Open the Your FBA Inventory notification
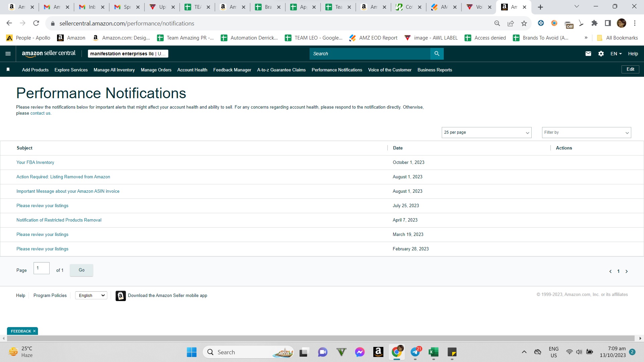 coord(35,163)
